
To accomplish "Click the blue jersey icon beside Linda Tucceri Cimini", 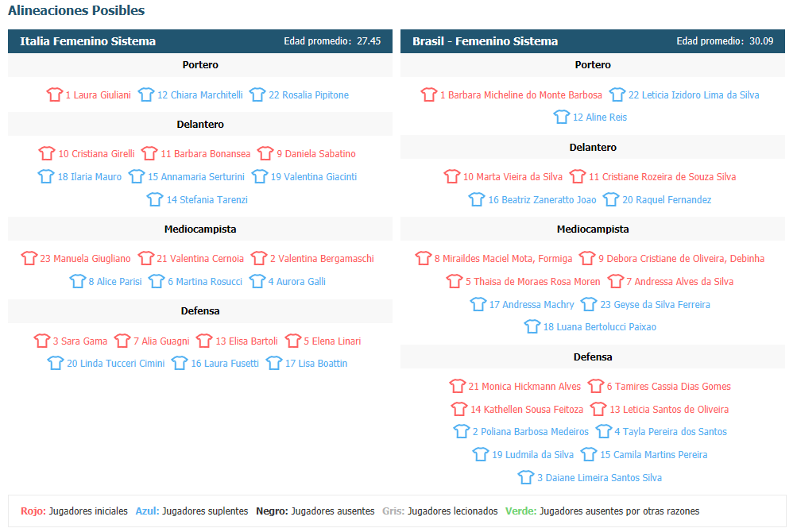I will click(x=56, y=363).
